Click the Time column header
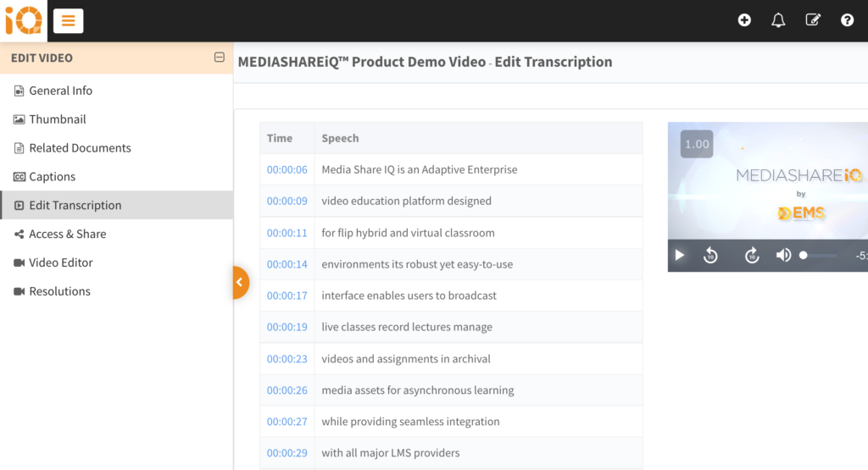This screenshot has width=868, height=470. point(280,138)
